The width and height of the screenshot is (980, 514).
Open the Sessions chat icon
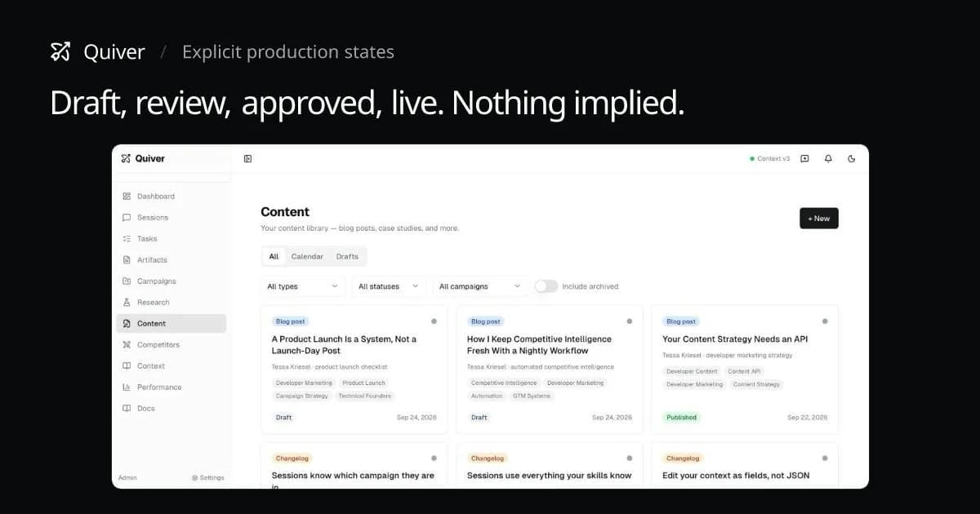127,218
